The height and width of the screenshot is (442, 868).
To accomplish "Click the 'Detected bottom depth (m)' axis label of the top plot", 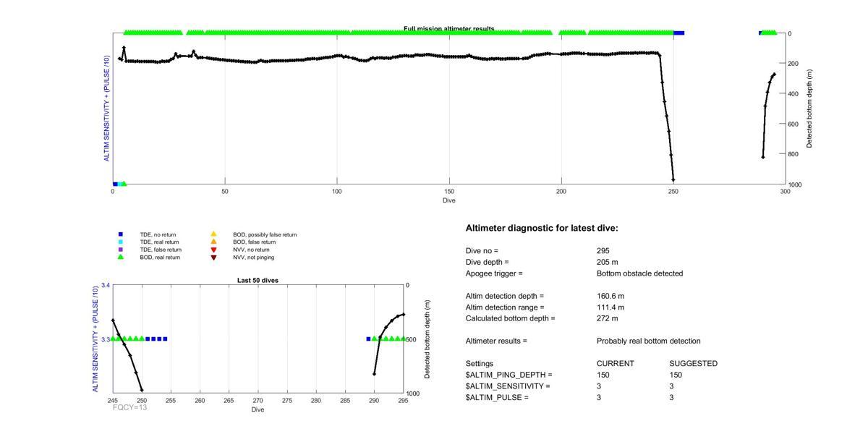I will (x=809, y=109).
